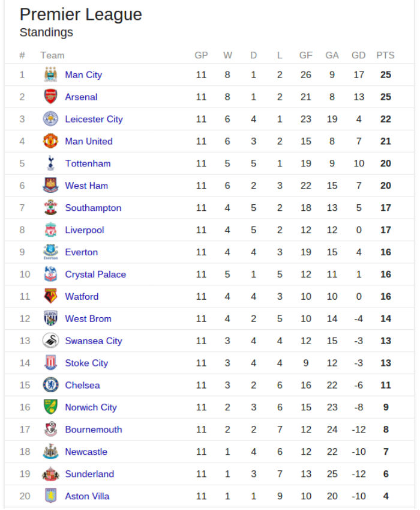The height and width of the screenshot is (510, 420).
Task: Open the Everton team link
Action: pyautogui.click(x=81, y=252)
